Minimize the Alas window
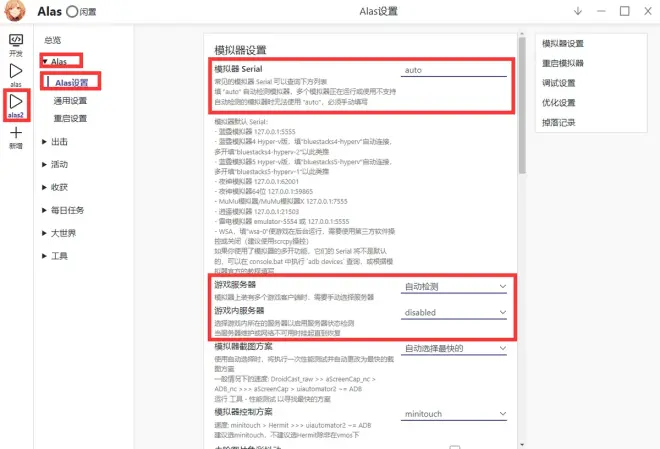This screenshot has height=449, width=660. pyautogui.click(x=601, y=11)
